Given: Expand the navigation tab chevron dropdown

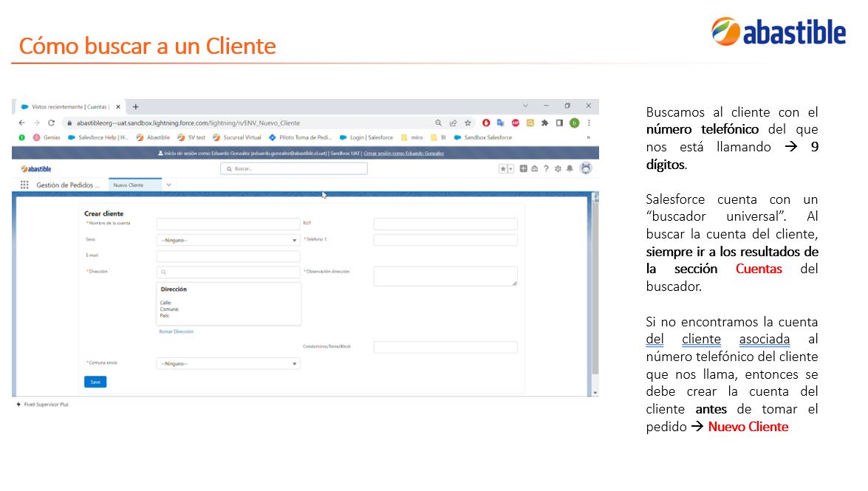Looking at the screenshot, I should 169,185.
